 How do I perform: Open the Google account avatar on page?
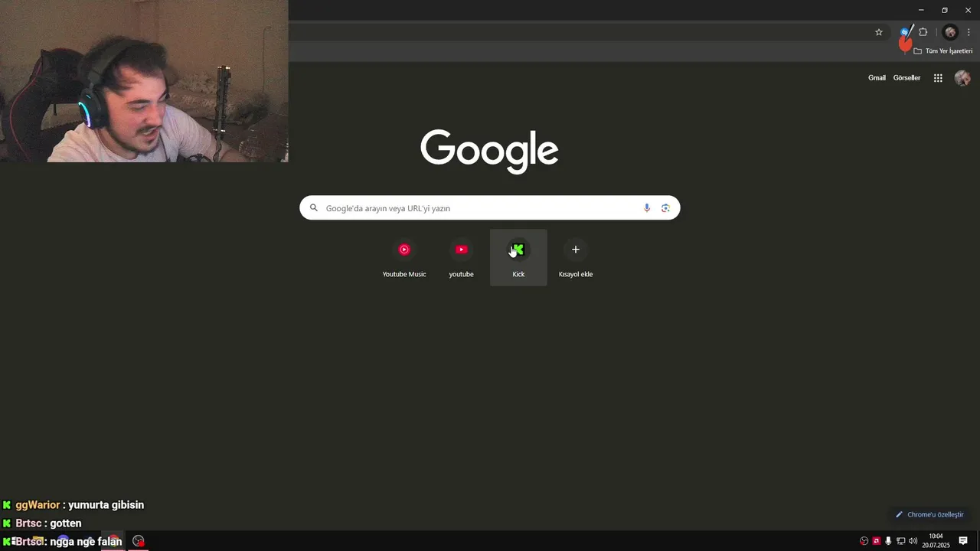pos(962,78)
